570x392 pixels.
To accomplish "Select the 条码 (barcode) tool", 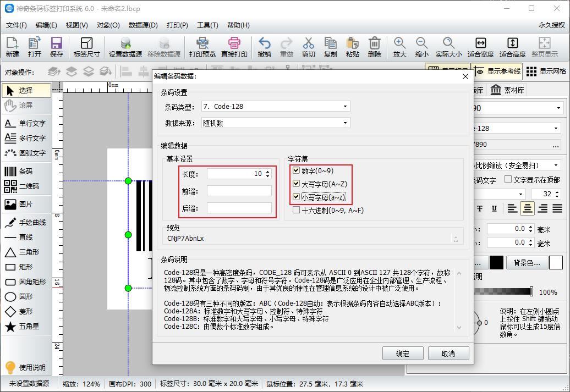I will click(x=22, y=170).
